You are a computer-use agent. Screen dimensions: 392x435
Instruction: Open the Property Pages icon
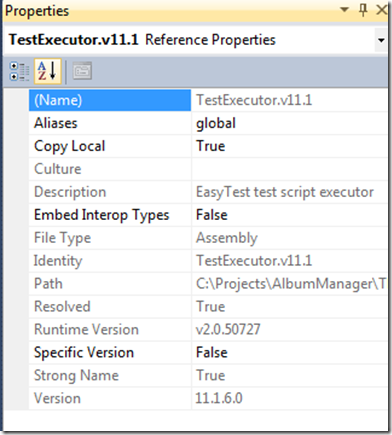82,70
